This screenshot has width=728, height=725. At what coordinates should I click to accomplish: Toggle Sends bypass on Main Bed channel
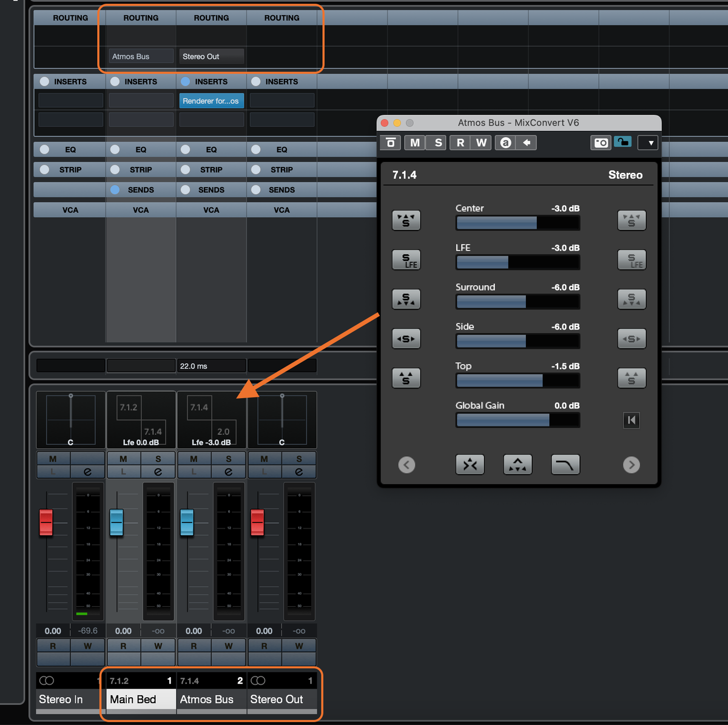pyautogui.click(x=115, y=189)
